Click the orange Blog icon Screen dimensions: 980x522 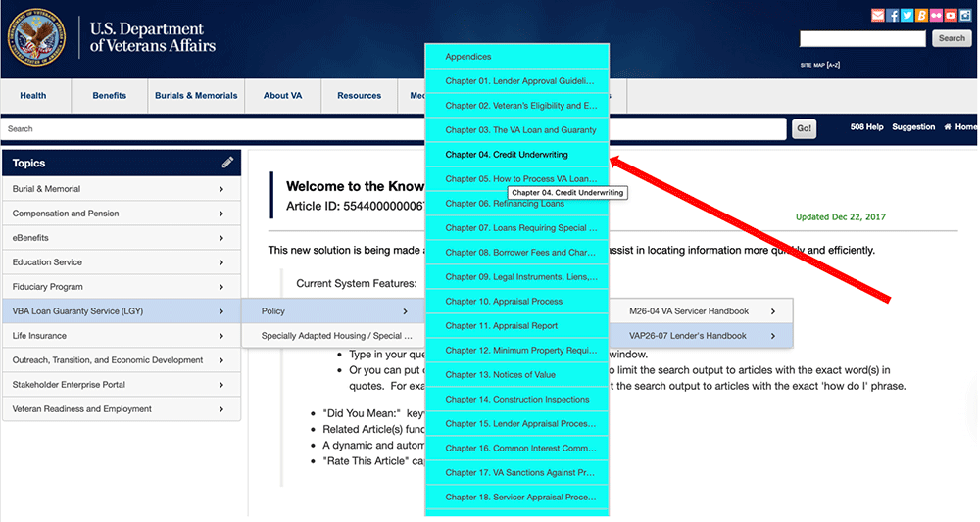pyautogui.click(x=922, y=15)
